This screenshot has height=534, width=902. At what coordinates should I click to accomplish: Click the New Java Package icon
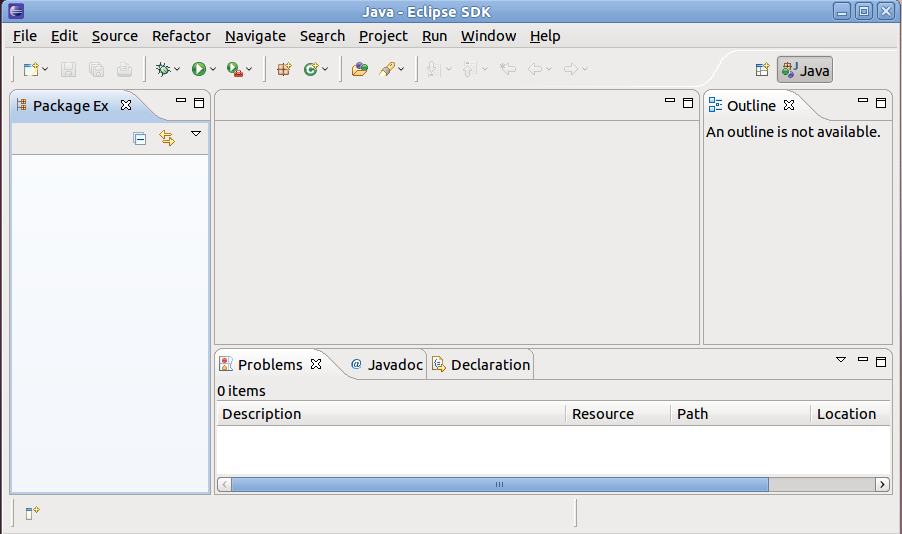tap(284, 70)
